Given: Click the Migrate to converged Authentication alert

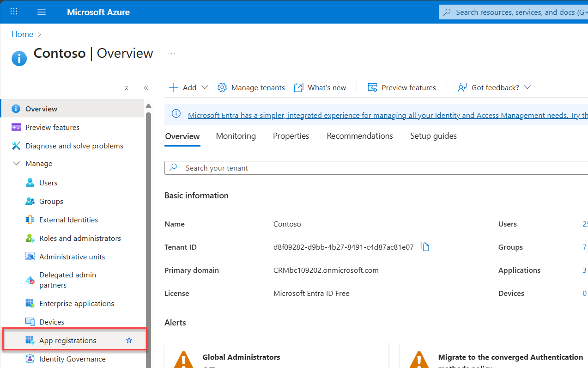Looking at the screenshot, I should click(x=494, y=355).
